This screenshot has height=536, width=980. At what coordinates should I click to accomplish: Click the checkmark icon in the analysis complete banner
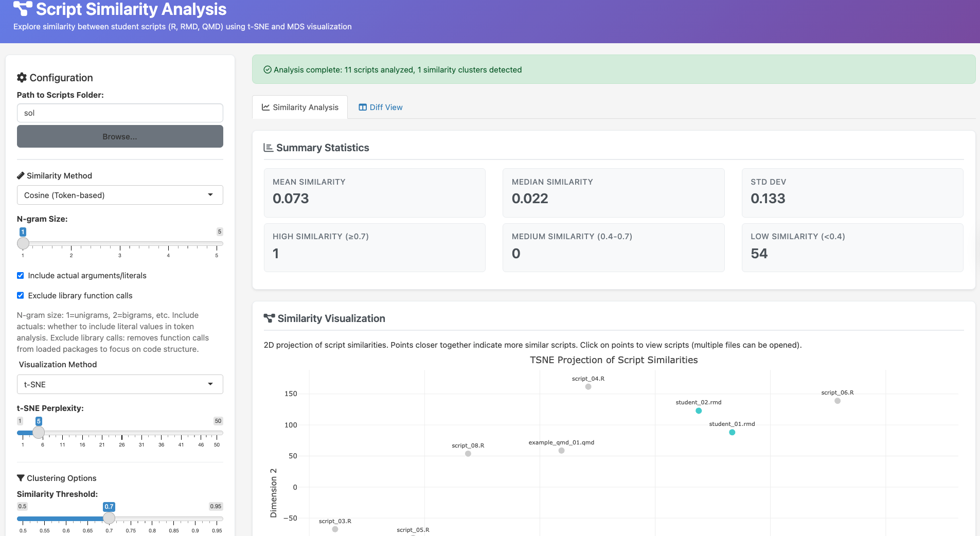pos(268,69)
